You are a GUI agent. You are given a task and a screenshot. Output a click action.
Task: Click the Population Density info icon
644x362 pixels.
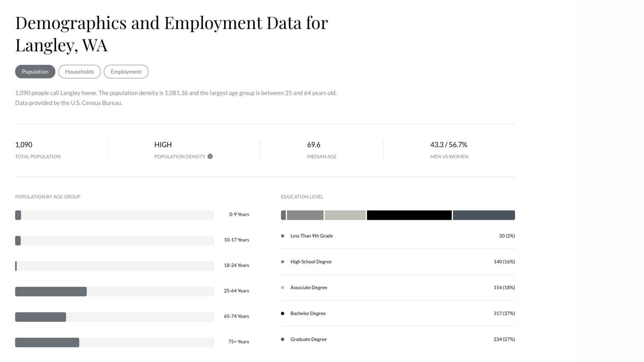210,157
